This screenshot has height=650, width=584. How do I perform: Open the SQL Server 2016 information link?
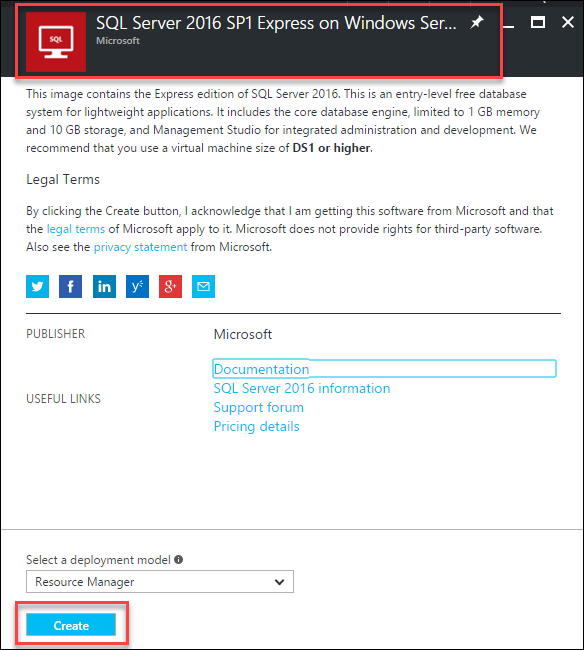click(x=302, y=388)
